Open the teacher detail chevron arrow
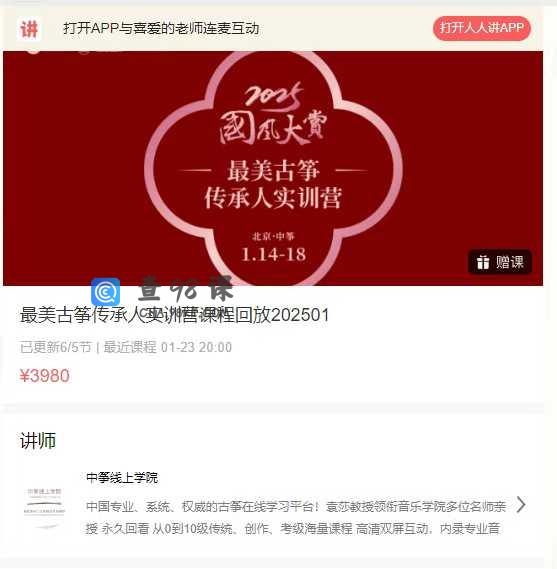The width and height of the screenshot is (557, 569). pos(521,504)
